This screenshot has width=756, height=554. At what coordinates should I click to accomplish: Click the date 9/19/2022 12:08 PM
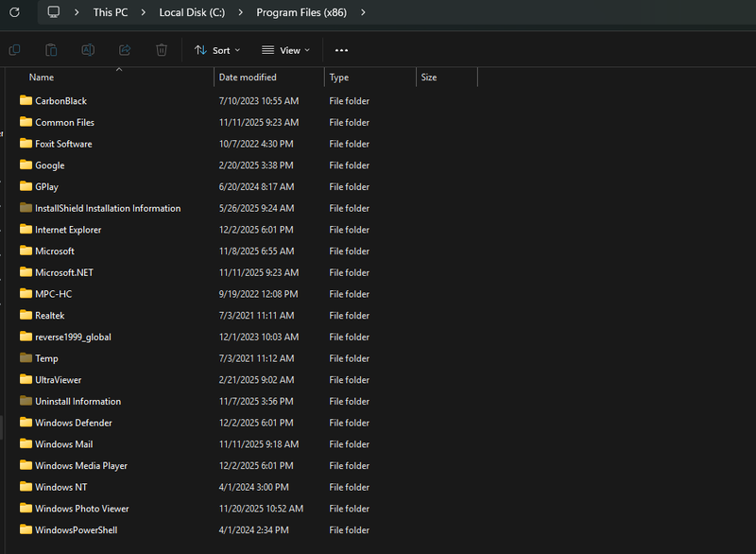coord(258,294)
